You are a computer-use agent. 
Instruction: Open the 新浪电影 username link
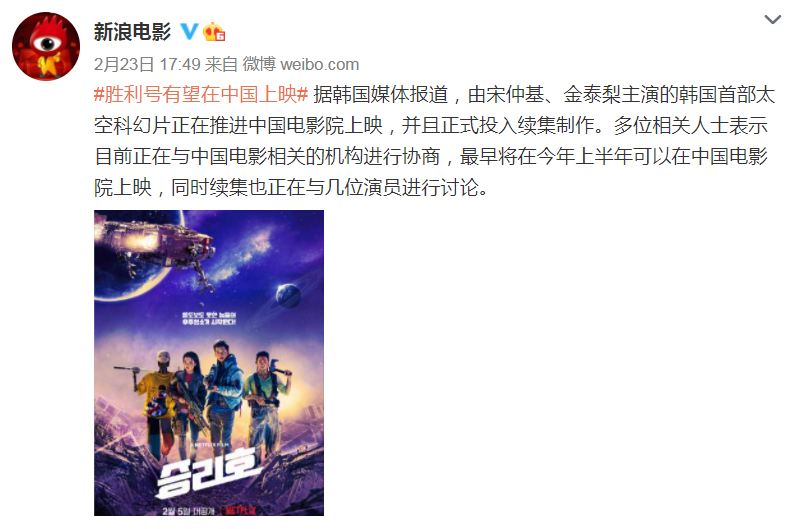(x=132, y=32)
